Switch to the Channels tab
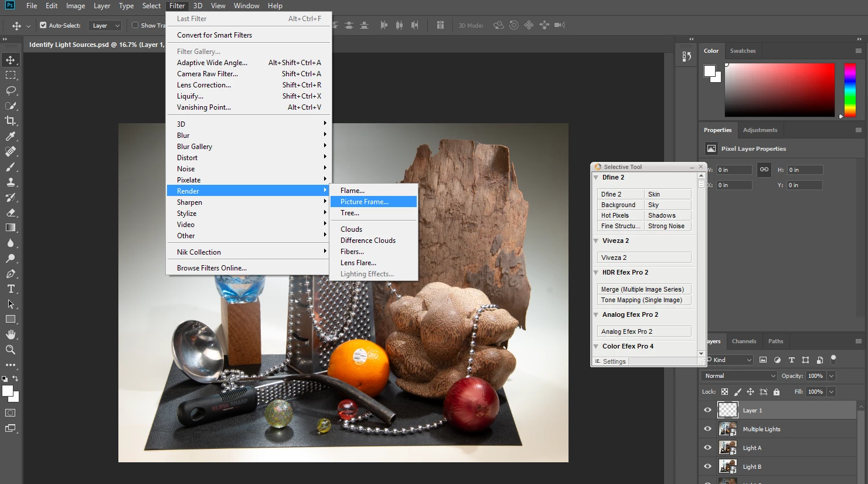 click(x=744, y=341)
